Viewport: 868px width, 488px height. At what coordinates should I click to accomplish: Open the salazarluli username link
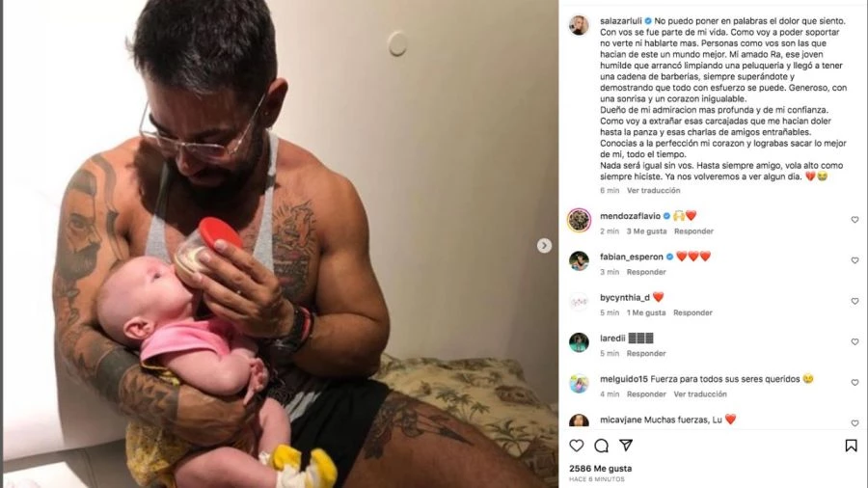click(620, 21)
